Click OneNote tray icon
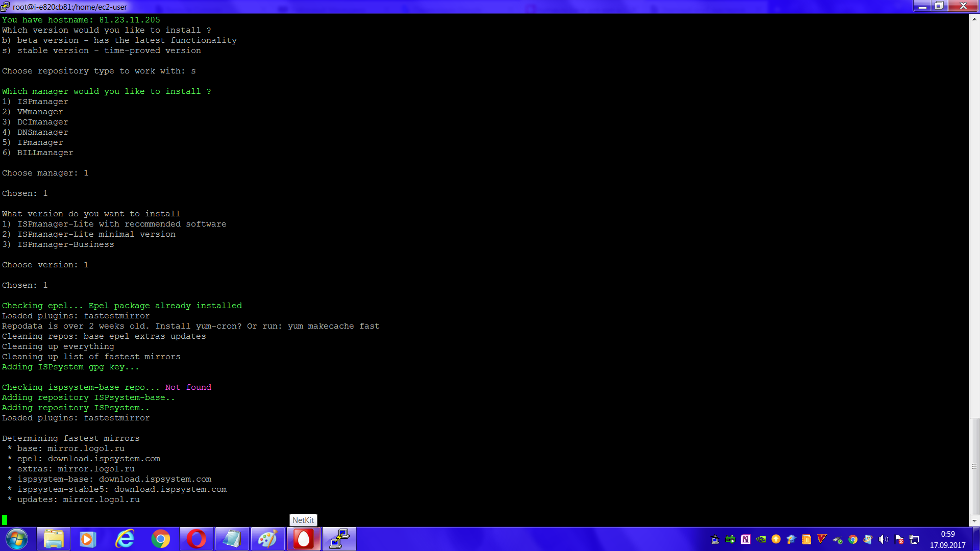Screen dimensions: 980x551 click(x=746, y=539)
